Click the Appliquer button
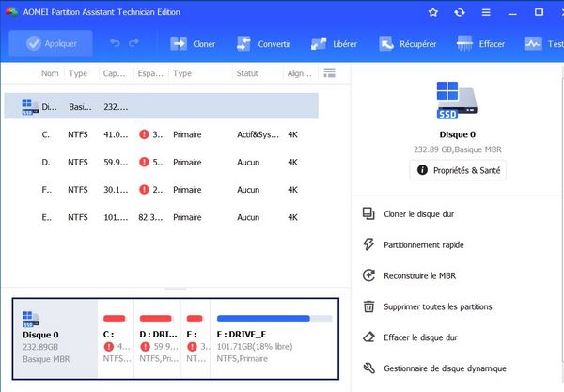The width and height of the screenshot is (564, 392). [x=51, y=43]
